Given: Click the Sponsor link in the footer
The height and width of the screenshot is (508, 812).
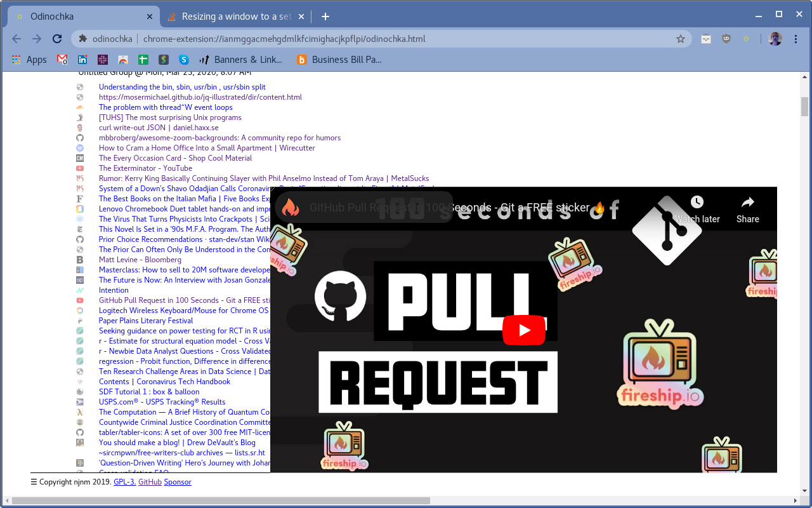Looking at the screenshot, I should coord(178,482).
